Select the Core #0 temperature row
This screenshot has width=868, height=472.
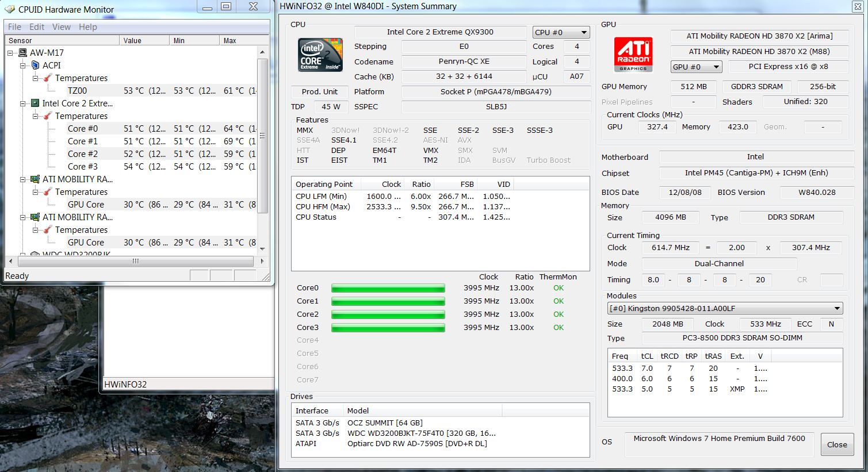pyautogui.click(x=160, y=129)
